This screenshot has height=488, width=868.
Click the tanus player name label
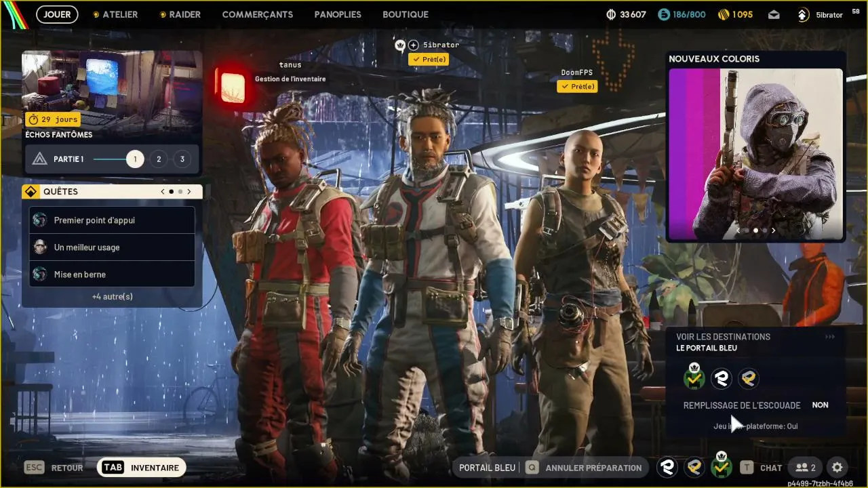(x=290, y=65)
